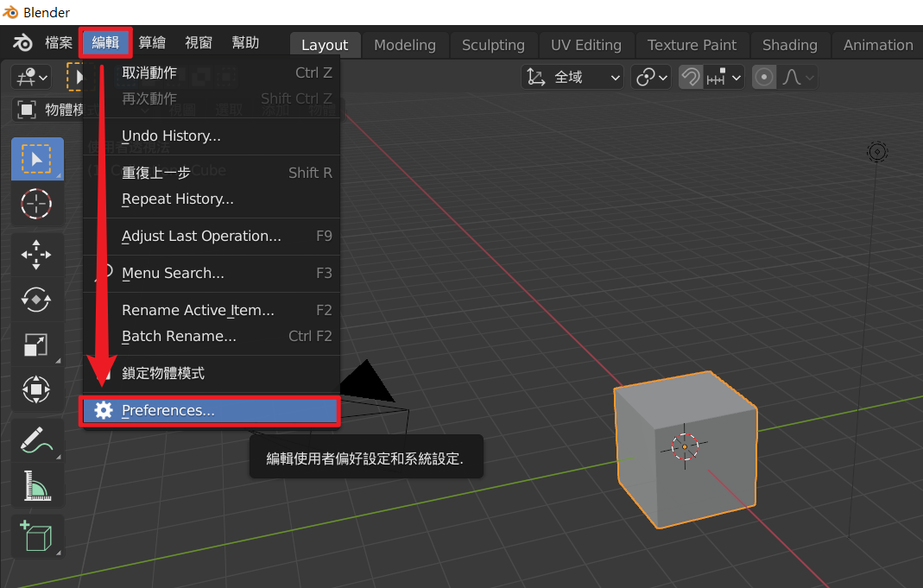Open the 視窗 menu
Image resolution: width=923 pixels, height=588 pixels.
200,41
